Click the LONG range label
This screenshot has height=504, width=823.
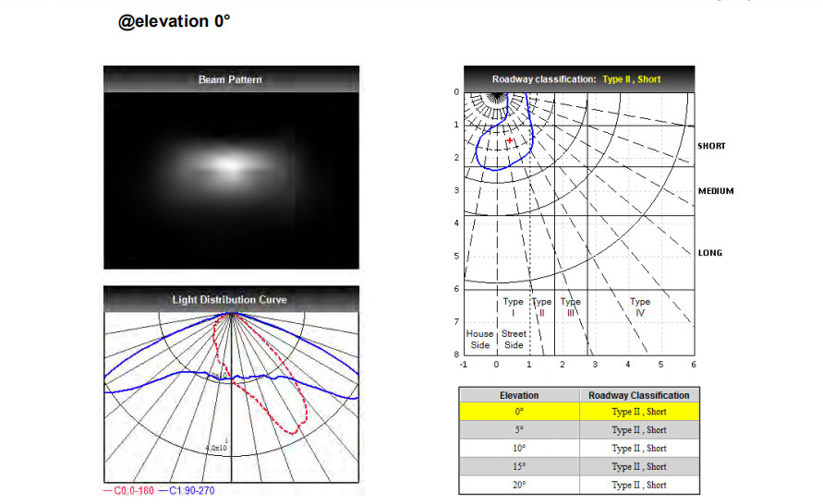pos(709,253)
